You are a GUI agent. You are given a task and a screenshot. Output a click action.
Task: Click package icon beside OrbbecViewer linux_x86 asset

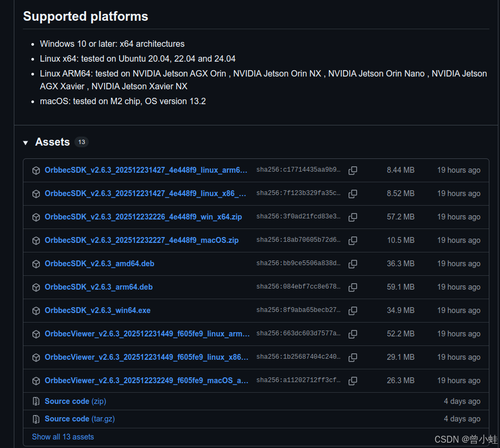click(36, 358)
